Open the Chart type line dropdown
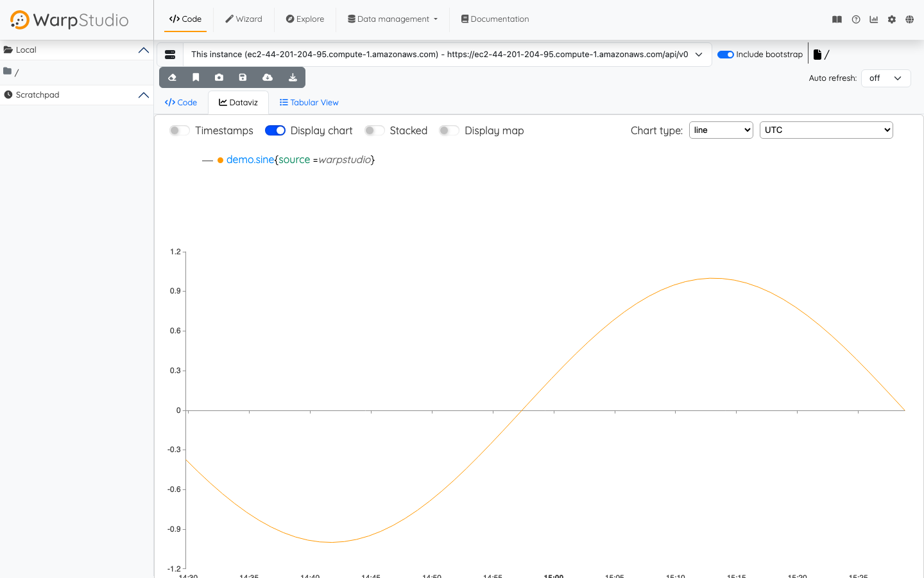Image resolution: width=924 pixels, height=578 pixels. [721, 130]
